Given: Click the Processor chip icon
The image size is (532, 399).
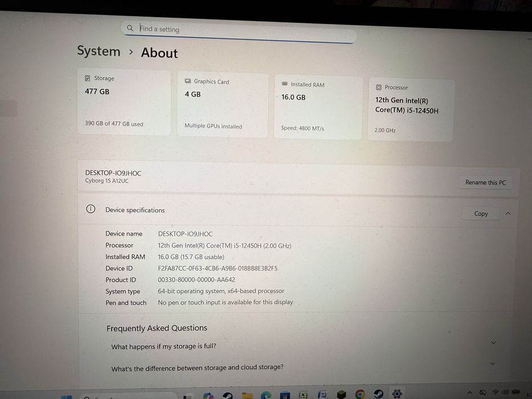Looking at the screenshot, I should [379, 87].
